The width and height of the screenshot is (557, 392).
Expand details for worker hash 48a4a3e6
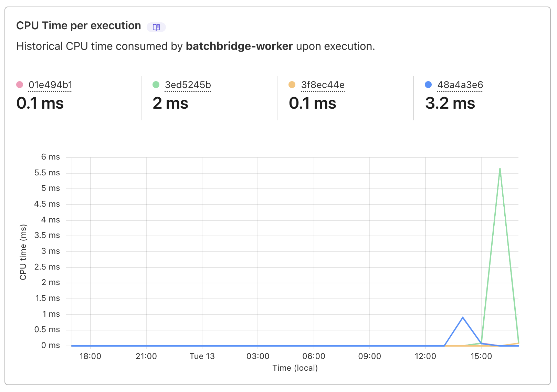tap(460, 85)
